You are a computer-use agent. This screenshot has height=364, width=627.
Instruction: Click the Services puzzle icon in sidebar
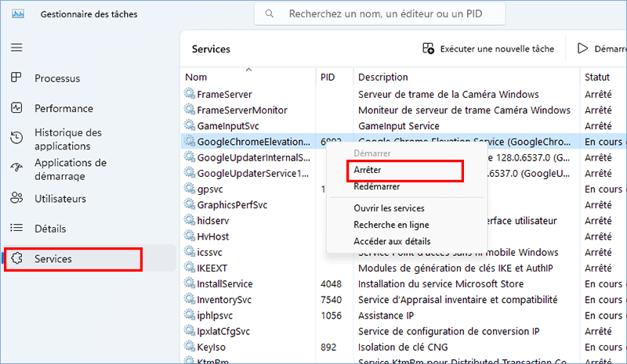pyautogui.click(x=16, y=258)
